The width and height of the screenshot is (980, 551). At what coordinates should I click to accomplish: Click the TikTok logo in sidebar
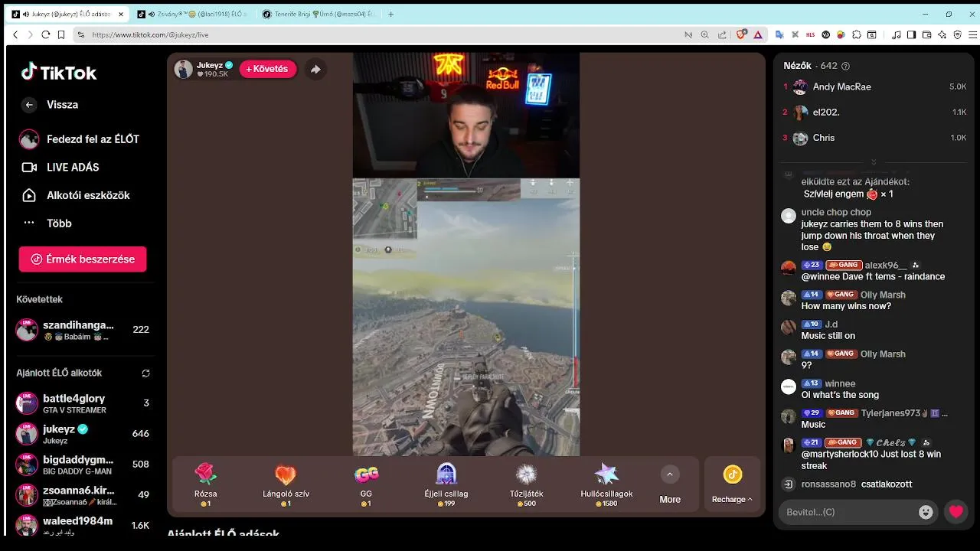59,73
